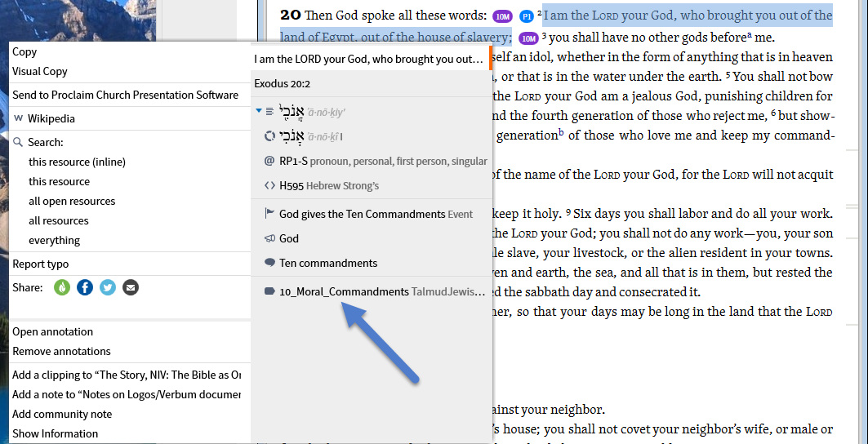Add a clipping to The Story, NIV
Image resolution: width=868 pixels, height=444 pixels.
pos(127,375)
